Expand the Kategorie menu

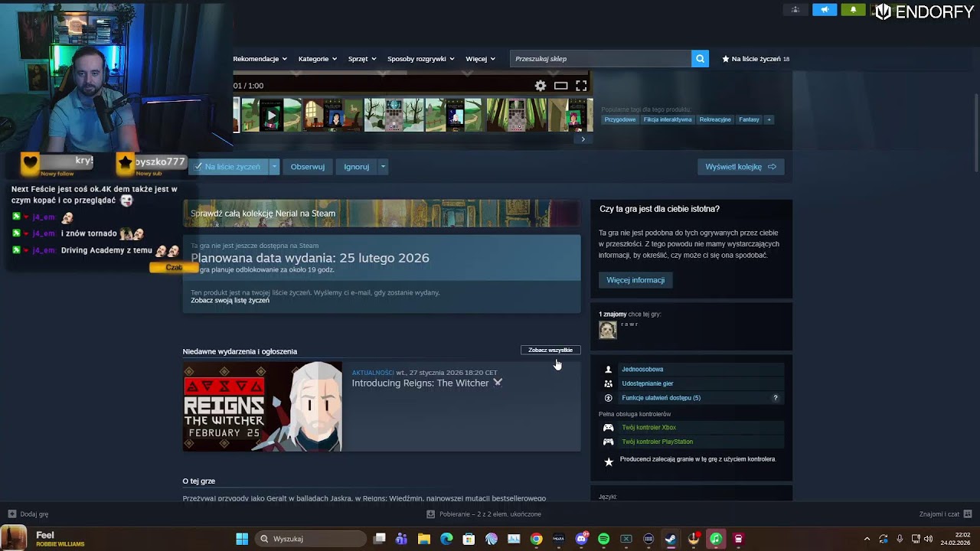(318, 59)
